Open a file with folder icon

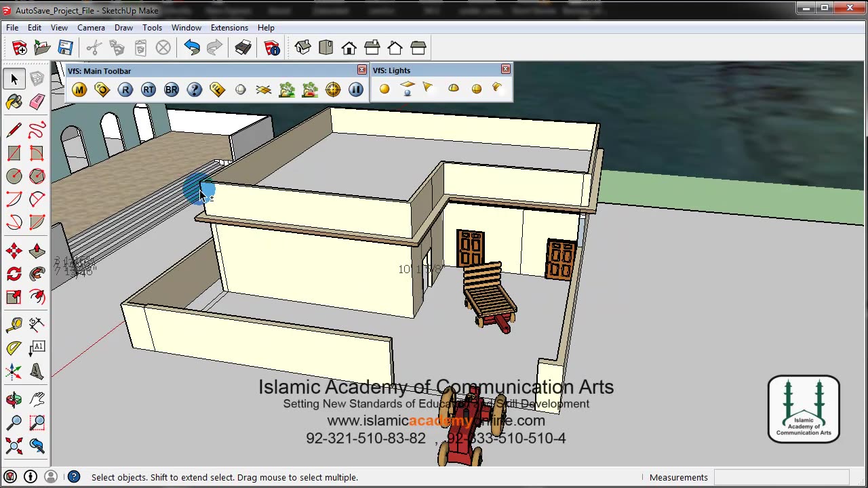tap(43, 47)
